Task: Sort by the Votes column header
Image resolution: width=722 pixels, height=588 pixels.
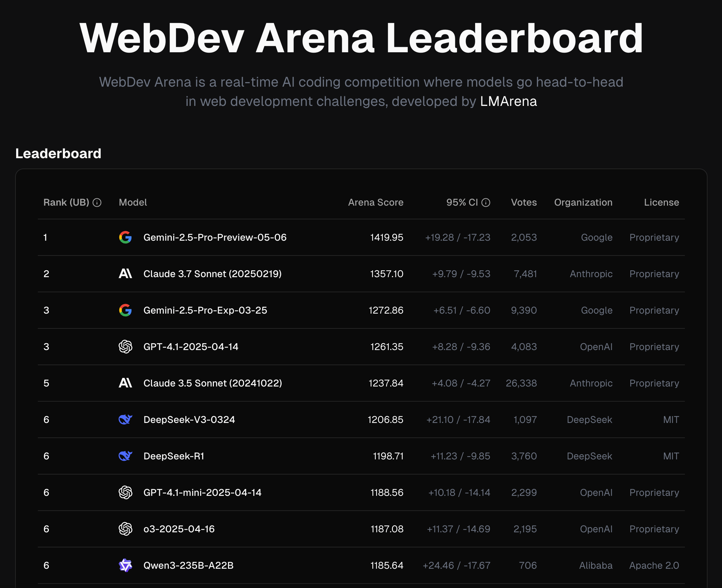Action: 524,203
